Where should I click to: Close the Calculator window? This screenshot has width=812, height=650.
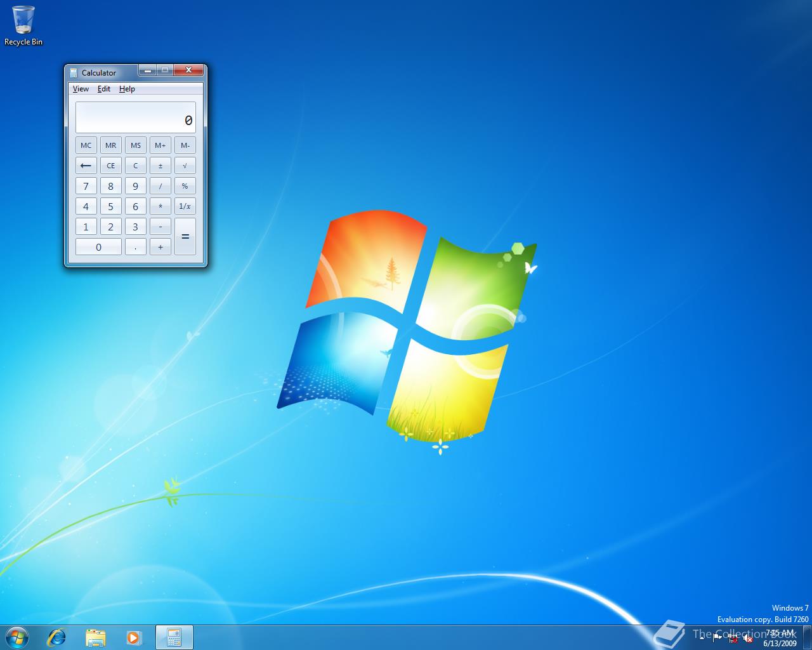point(188,70)
